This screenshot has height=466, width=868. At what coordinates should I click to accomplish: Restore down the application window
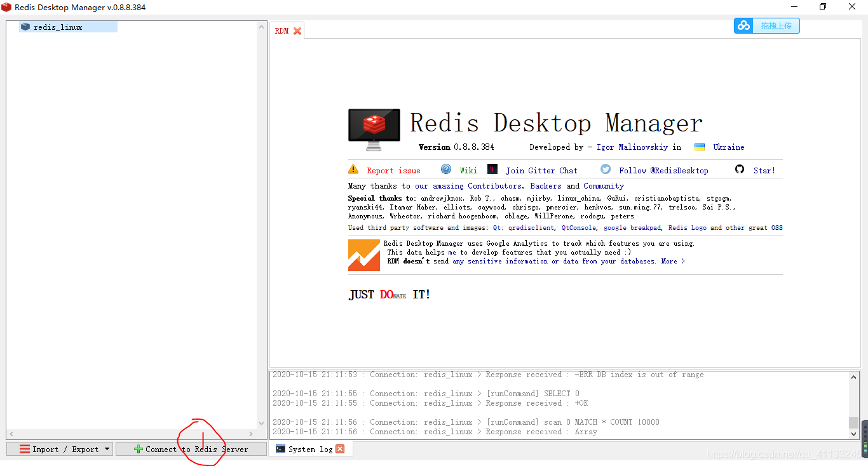823,7
